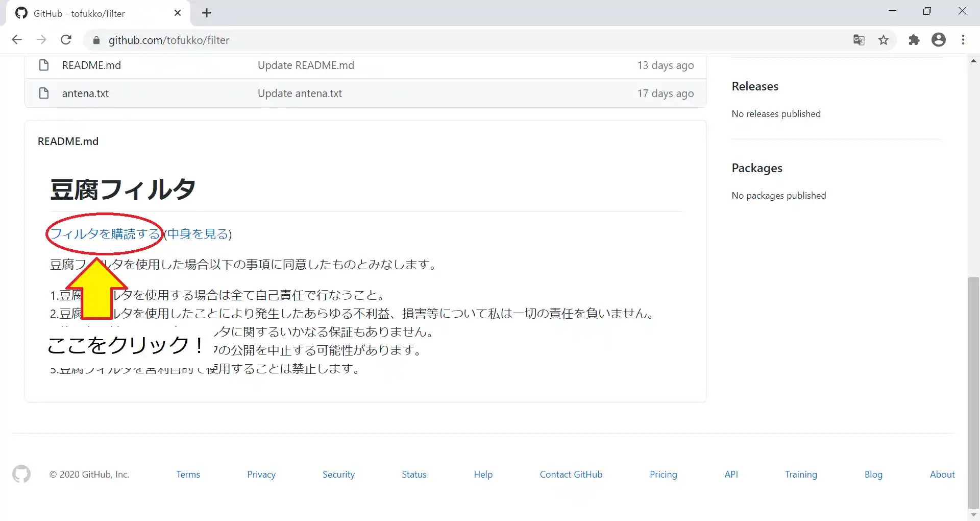Click the file icon next to antena.txt

pyautogui.click(x=44, y=93)
